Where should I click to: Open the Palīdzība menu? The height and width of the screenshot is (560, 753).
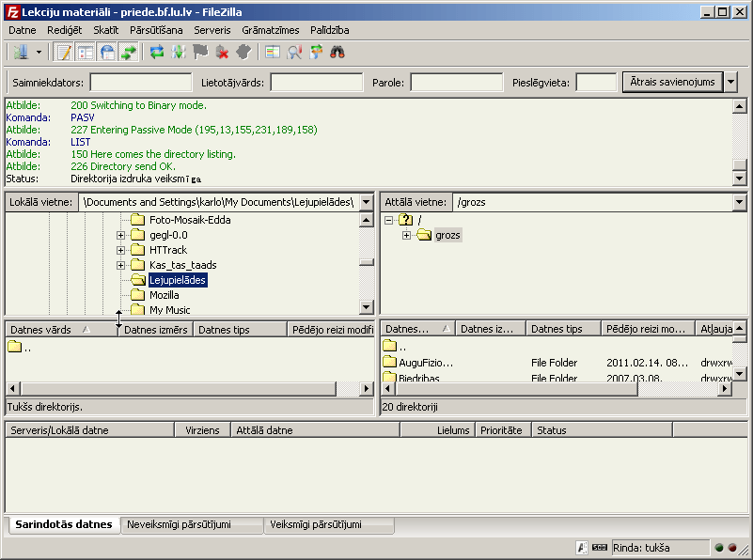[x=329, y=30]
